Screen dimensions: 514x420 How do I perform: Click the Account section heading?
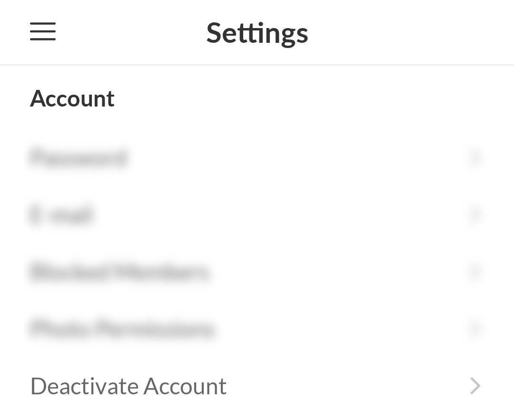72,98
